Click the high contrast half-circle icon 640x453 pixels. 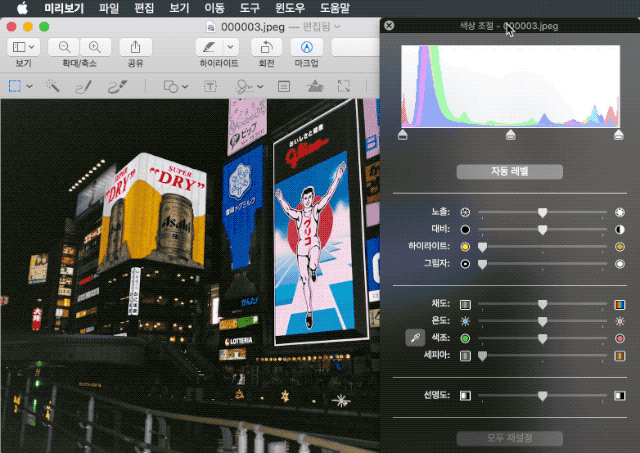(x=620, y=229)
